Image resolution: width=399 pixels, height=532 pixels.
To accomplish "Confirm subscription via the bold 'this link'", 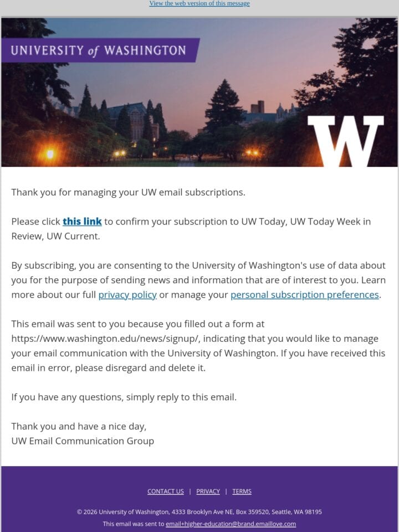I will tap(82, 222).
